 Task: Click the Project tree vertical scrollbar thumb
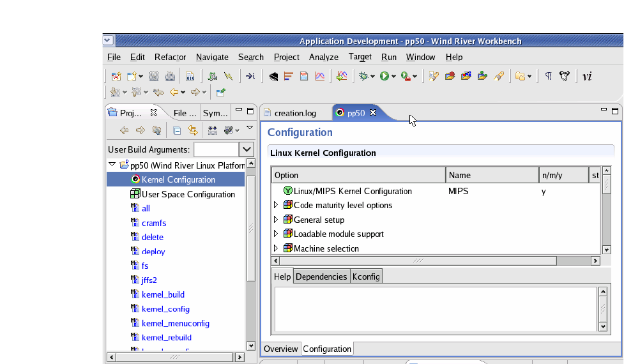(251, 229)
